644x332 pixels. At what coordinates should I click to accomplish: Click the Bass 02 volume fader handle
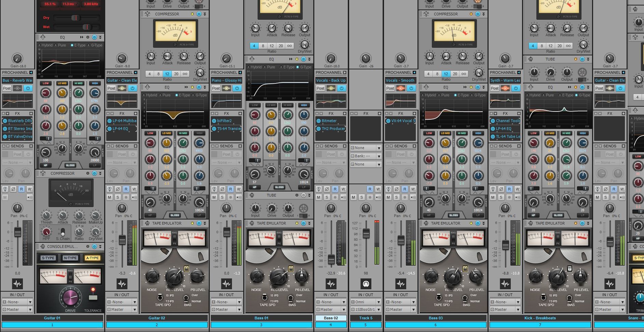[x=331, y=260]
